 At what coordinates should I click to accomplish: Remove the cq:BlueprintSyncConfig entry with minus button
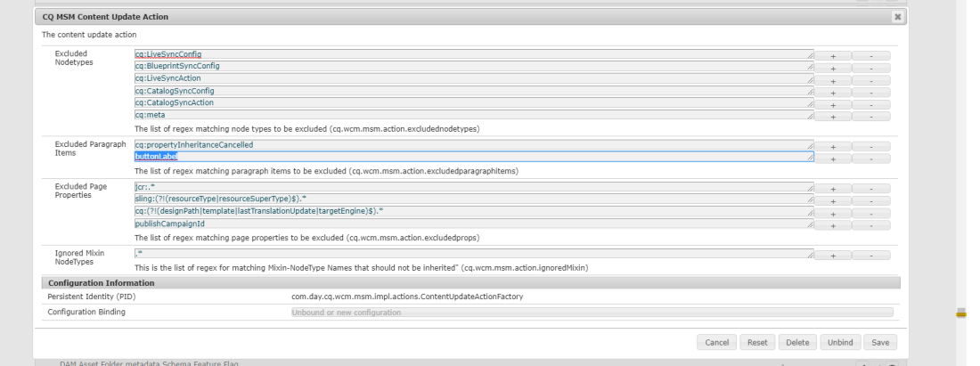click(x=871, y=68)
